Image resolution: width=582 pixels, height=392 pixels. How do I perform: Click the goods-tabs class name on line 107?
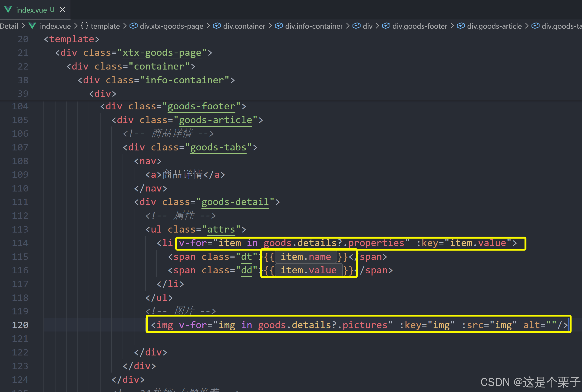coord(218,147)
